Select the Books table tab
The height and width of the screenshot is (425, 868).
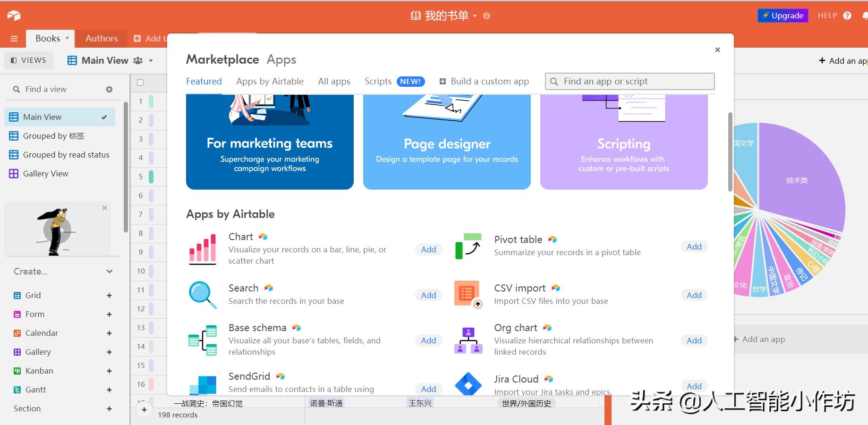(x=48, y=38)
